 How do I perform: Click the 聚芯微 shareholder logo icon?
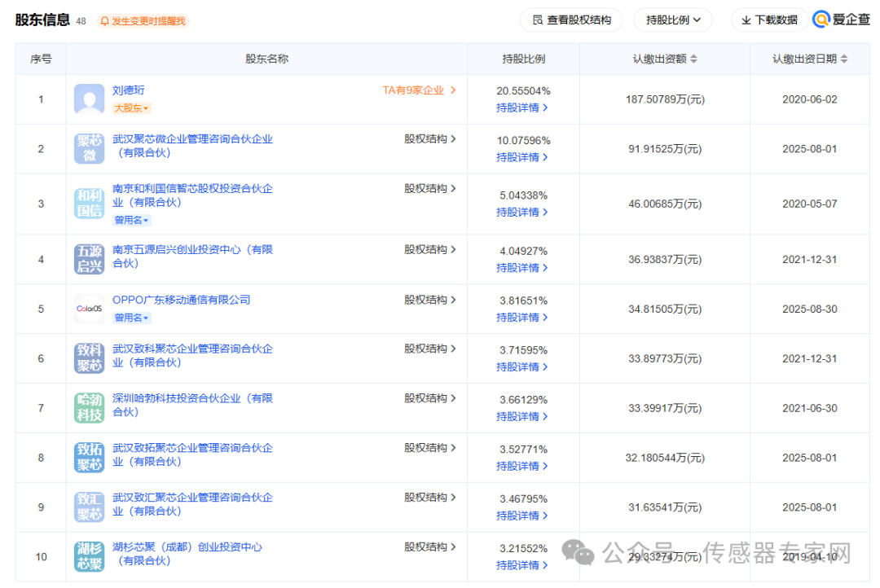(89, 148)
